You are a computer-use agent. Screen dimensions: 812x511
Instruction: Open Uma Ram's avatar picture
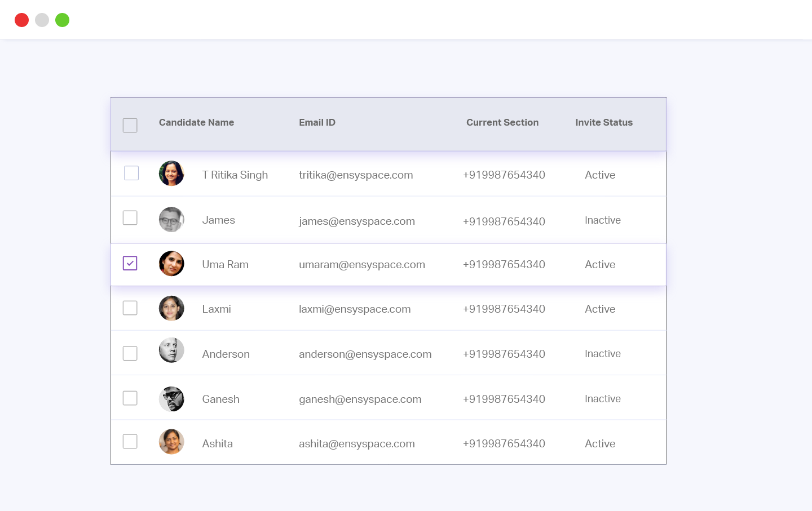tap(171, 264)
